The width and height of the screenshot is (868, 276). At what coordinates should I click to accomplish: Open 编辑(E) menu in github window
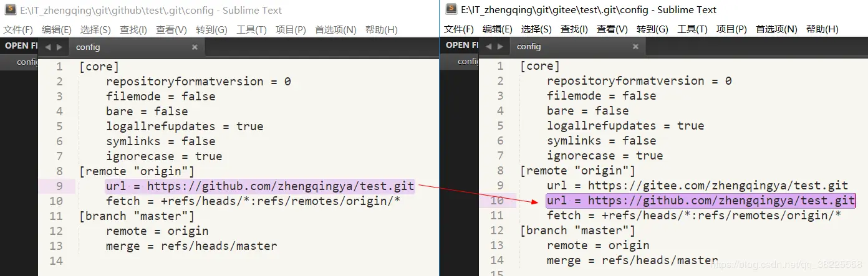pyautogui.click(x=57, y=30)
